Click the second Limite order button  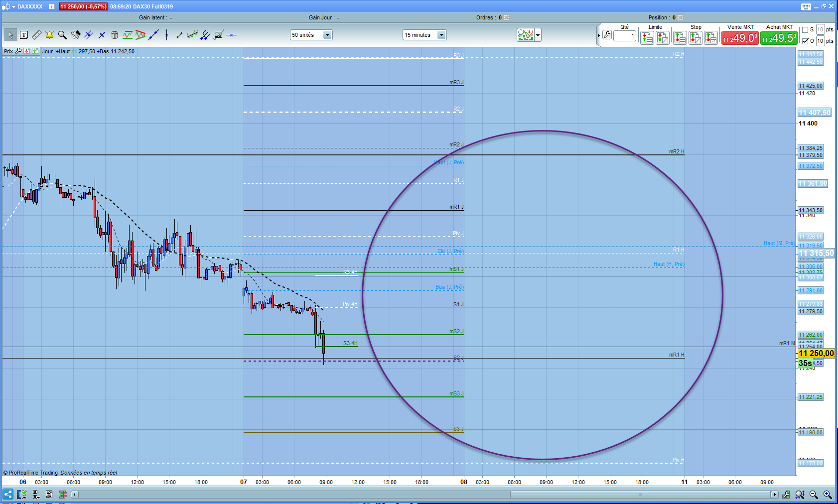pos(663,38)
